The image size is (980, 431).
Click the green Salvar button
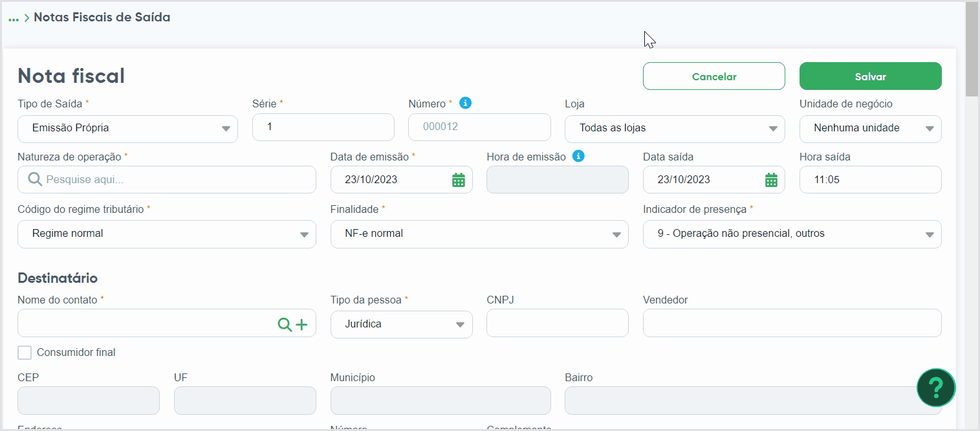(x=871, y=76)
